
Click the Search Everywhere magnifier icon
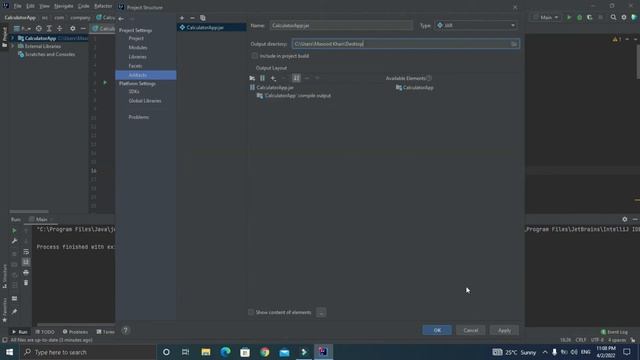(x=613, y=18)
